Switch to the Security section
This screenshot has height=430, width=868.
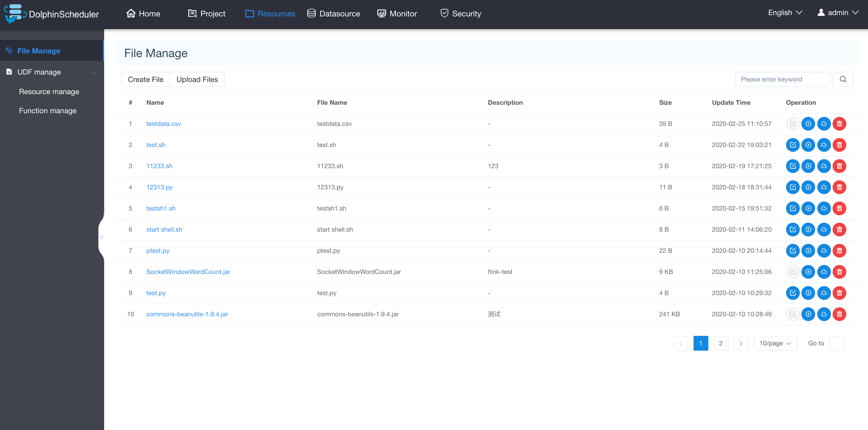coord(460,13)
